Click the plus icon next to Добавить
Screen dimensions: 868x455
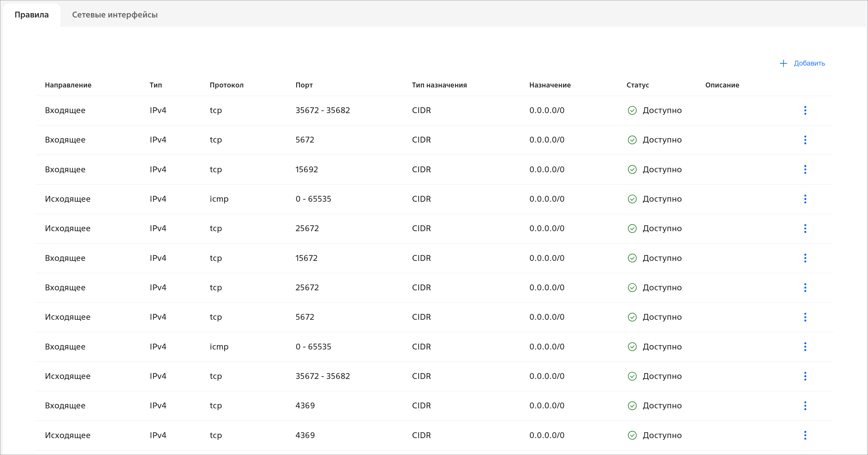coord(783,63)
